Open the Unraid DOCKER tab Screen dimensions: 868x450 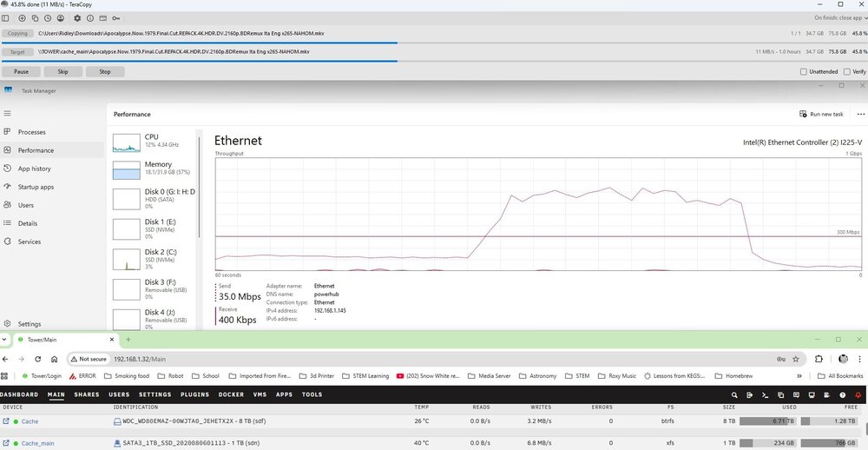tap(231, 394)
